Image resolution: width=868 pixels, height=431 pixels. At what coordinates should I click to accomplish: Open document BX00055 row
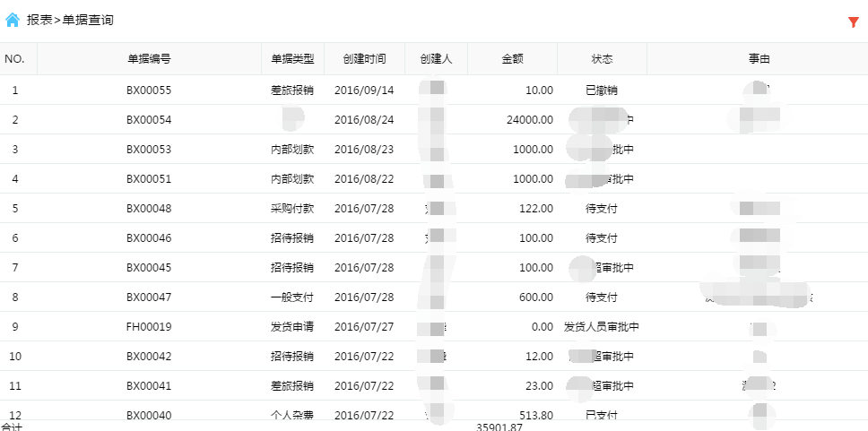(x=149, y=91)
